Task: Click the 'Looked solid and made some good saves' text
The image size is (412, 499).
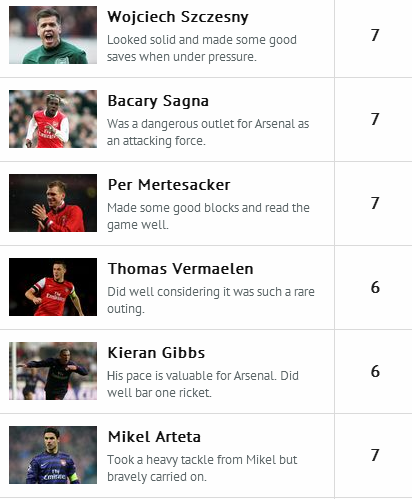Action: point(202,48)
